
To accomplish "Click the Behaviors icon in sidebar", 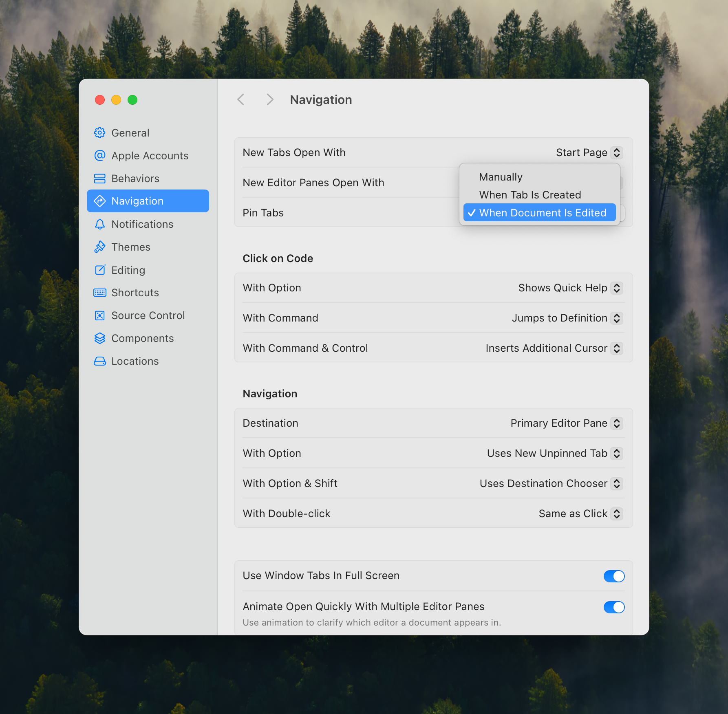I will 100,178.
